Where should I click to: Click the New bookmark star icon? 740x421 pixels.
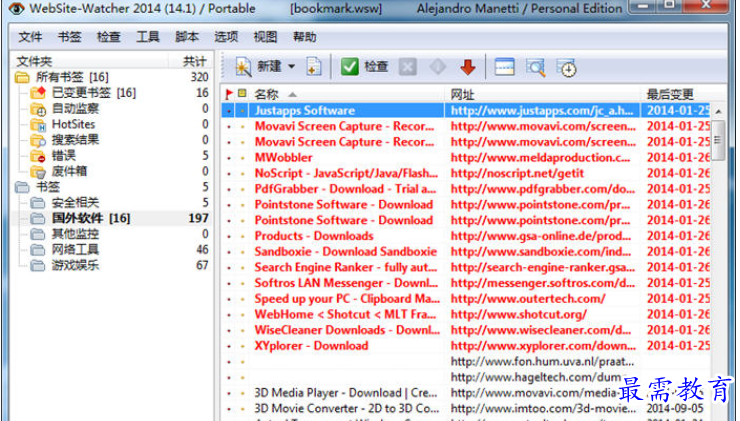[x=243, y=67]
